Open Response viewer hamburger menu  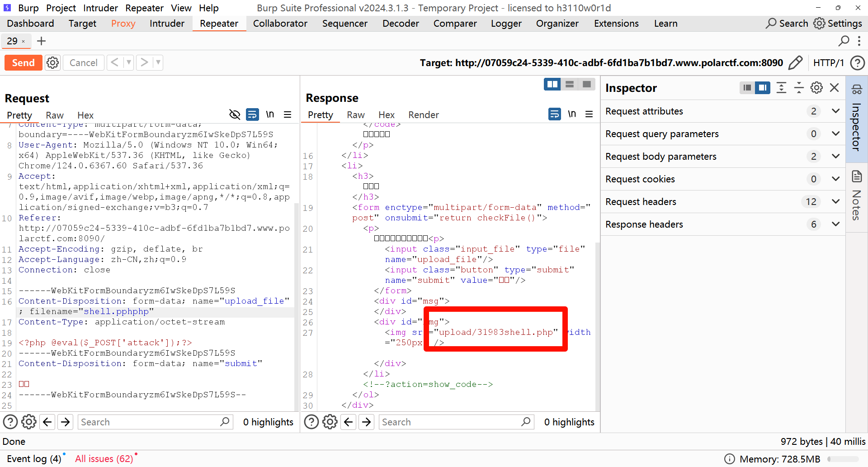click(x=589, y=114)
